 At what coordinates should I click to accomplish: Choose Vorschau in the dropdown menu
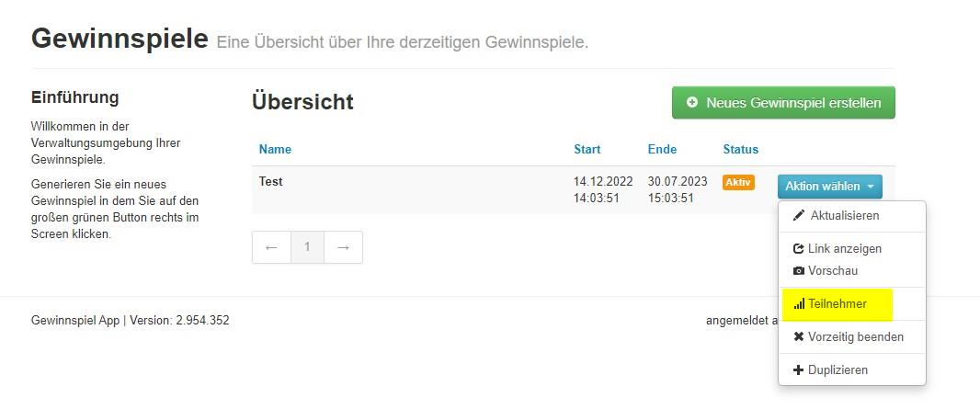(833, 271)
